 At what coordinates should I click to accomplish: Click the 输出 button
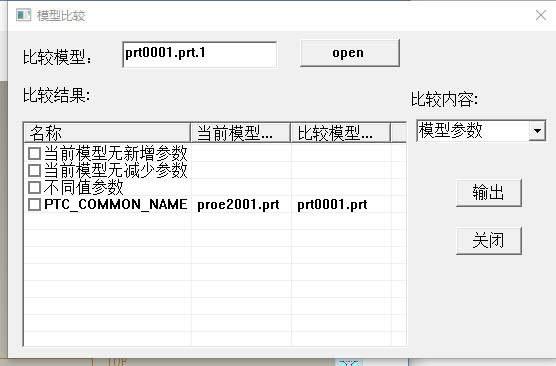click(489, 193)
